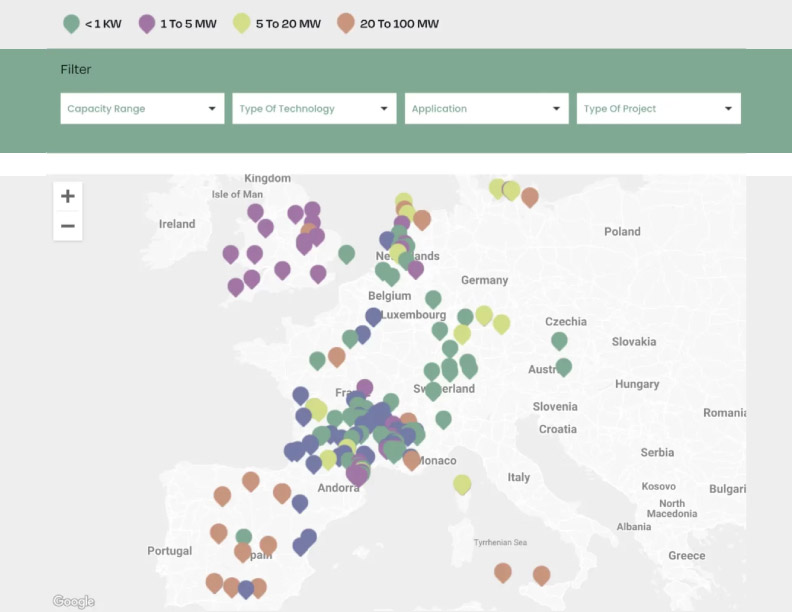
Task: Click the Google logo on map
Action: point(73,601)
